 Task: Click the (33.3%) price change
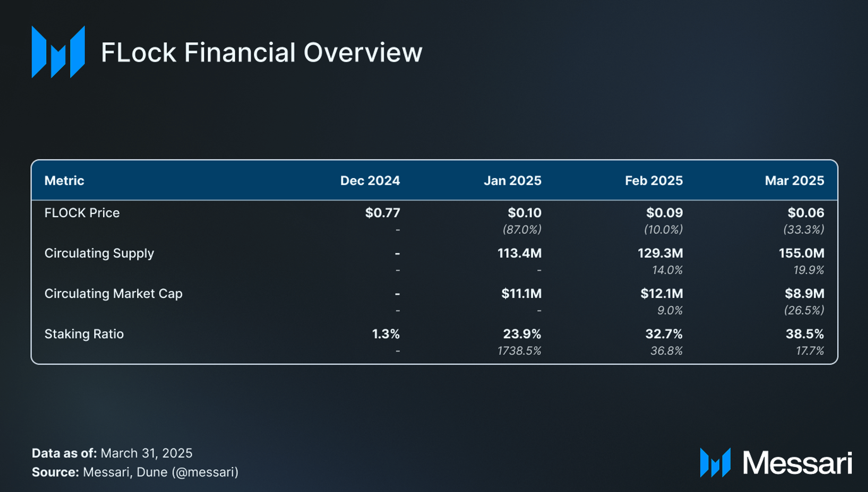pyautogui.click(x=804, y=230)
